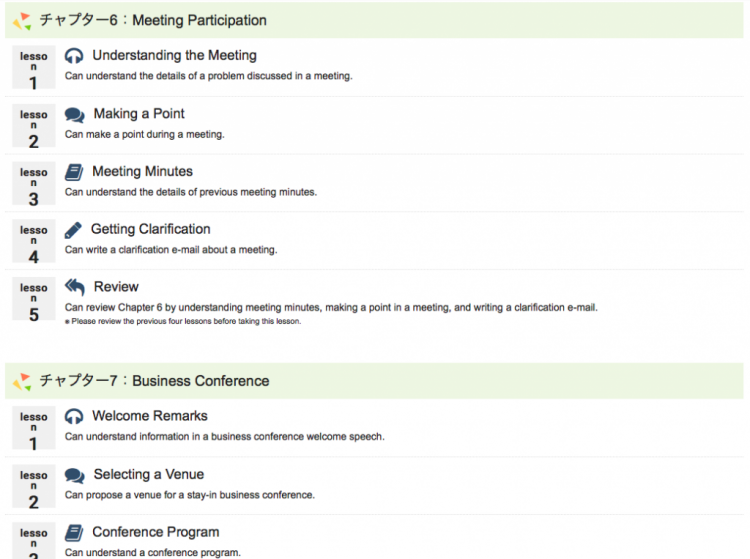Screen dimensions: 750x559
Task: Click the book icon beside Meeting Minutes
Action: point(74,172)
